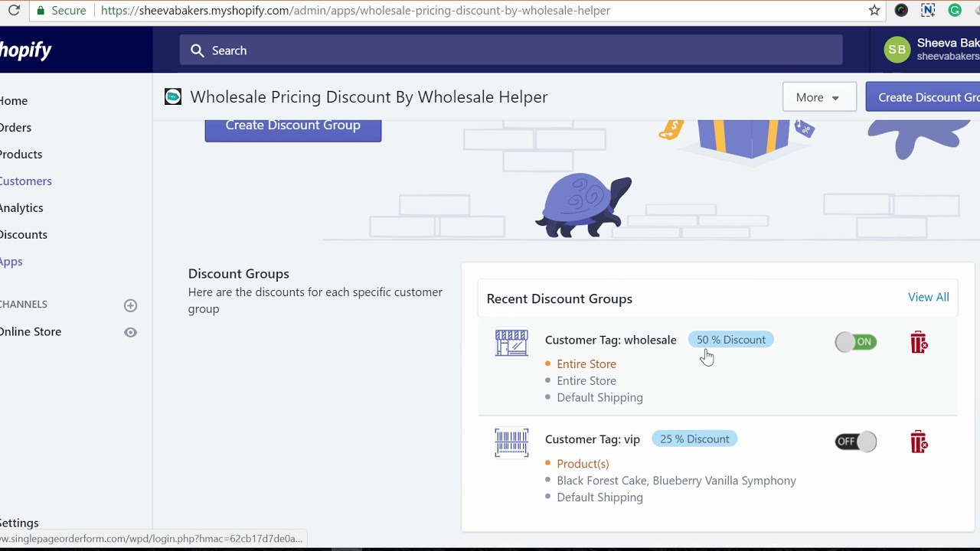Click the large Create Discount Group button
This screenshot has width=980, height=551.
[x=292, y=127]
